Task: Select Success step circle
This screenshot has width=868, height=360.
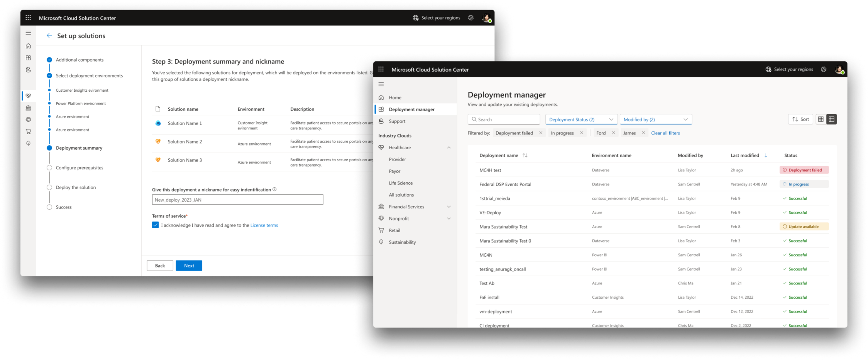Action: tap(49, 207)
